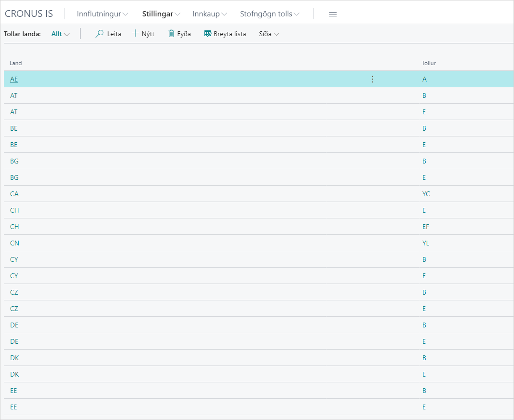Open the Innkaup dropdown menu
Image resolution: width=514 pixels, height=420 pixels.
[x=209, y=14]
